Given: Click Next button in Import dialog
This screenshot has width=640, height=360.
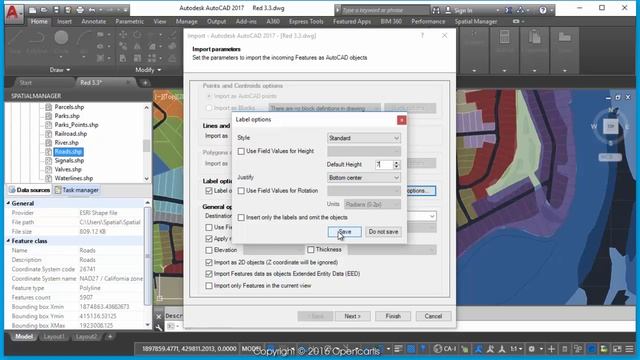Looking at the screenshot, I should pos(352,316).
